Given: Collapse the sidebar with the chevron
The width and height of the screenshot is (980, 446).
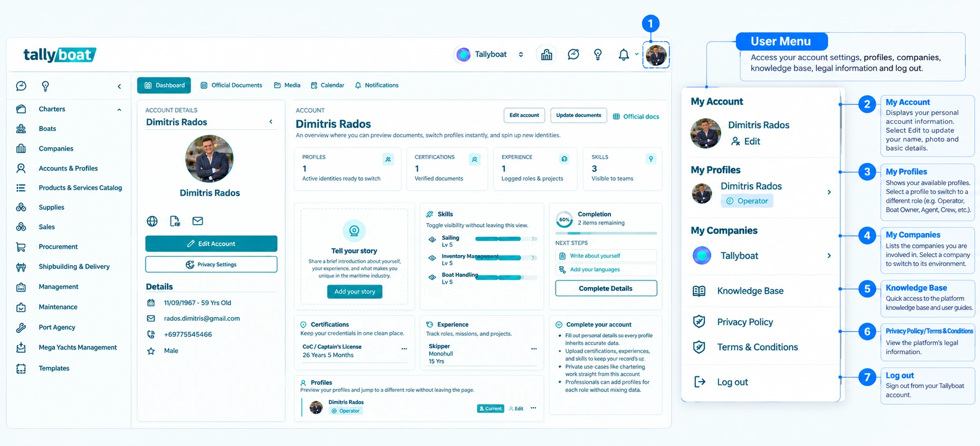Looking at the screenshot, I should [x=119, y=86].
